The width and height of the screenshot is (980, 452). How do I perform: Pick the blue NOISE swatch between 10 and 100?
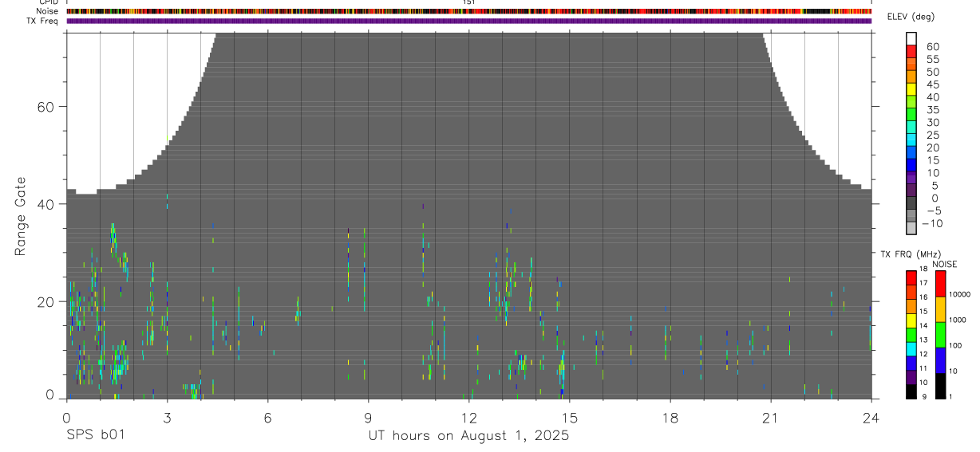(940, 360)
